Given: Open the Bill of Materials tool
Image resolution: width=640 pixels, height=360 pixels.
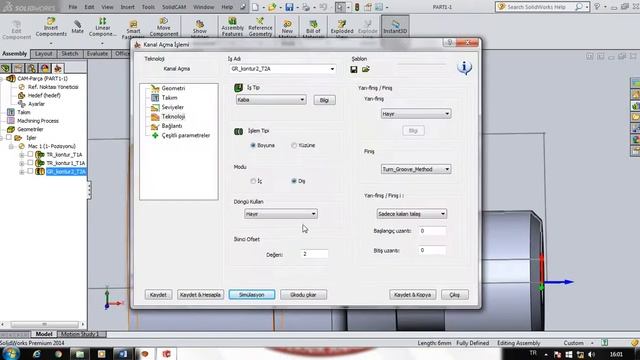Looking at the screenshot, I should click(x=313, y=27).
